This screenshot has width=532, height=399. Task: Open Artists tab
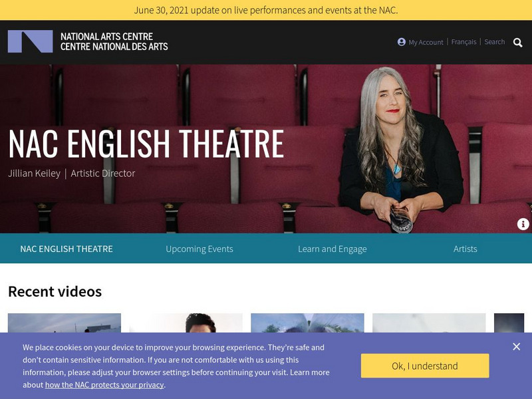[465, 249]
